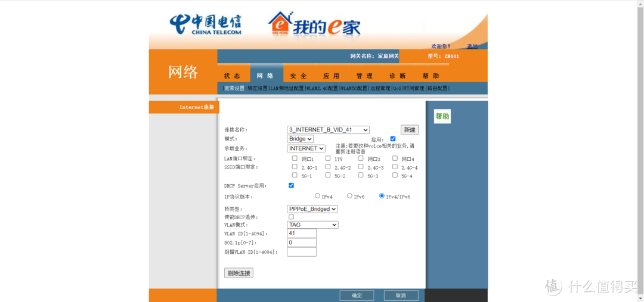This screenshot has height=302, width=644.
Task: Toggle 使能DHCP透传 checkbox
Action: pyautogui.click(x=291, y=217)
